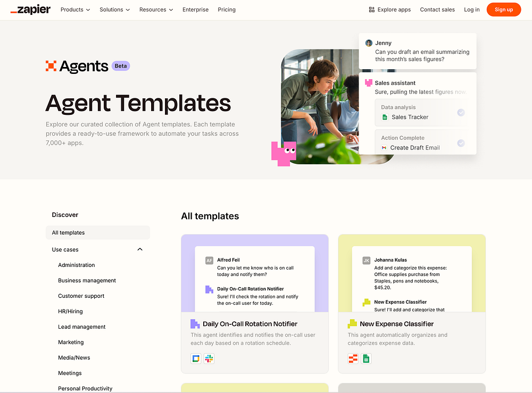Click the Data analysis label
This screenshot has width=532, height=393.
point(398,107)
